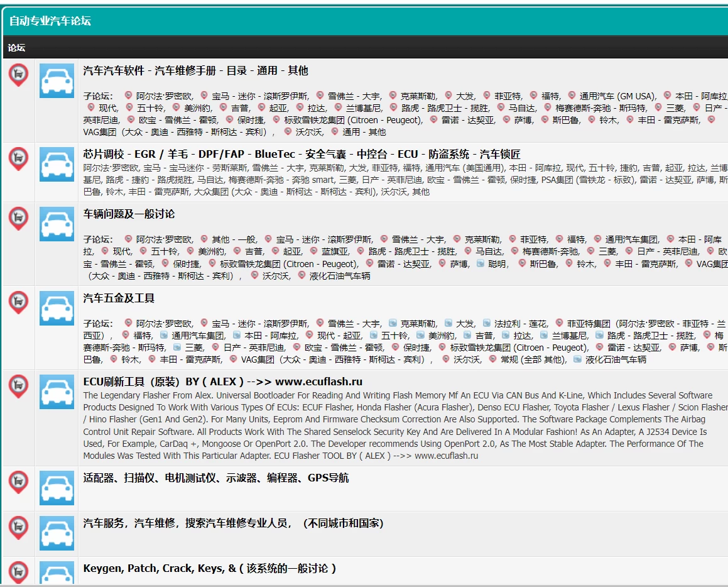Select 液化石油气车辆 subforum under 车辆问题及一般讨论
This screenshot has width=728, height=587.
tap(339, 276)
